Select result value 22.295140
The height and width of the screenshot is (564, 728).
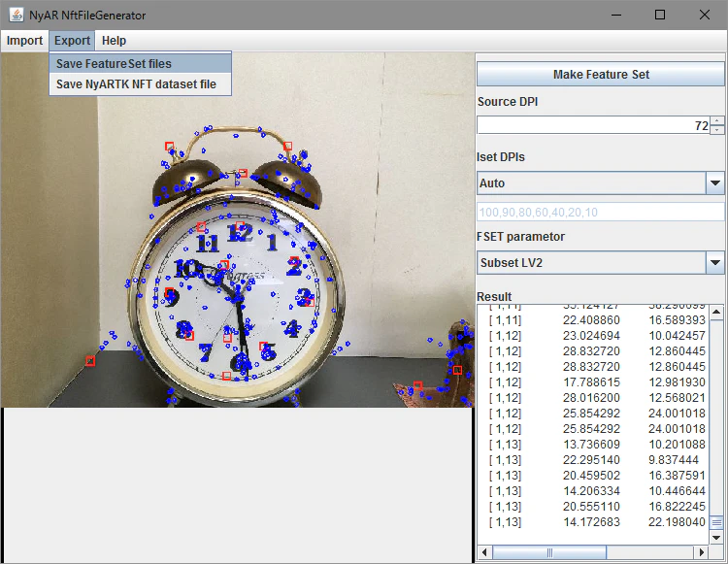click(591, 460)
